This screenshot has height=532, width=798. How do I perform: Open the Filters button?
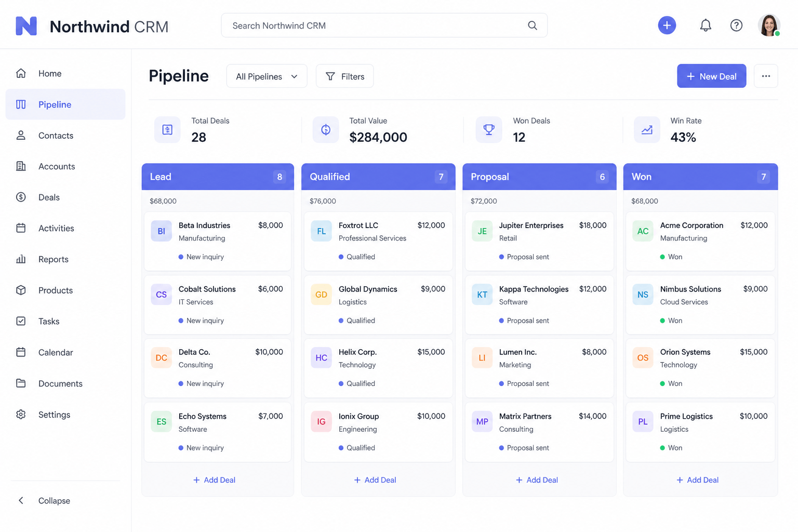click(x=345, y=76)
